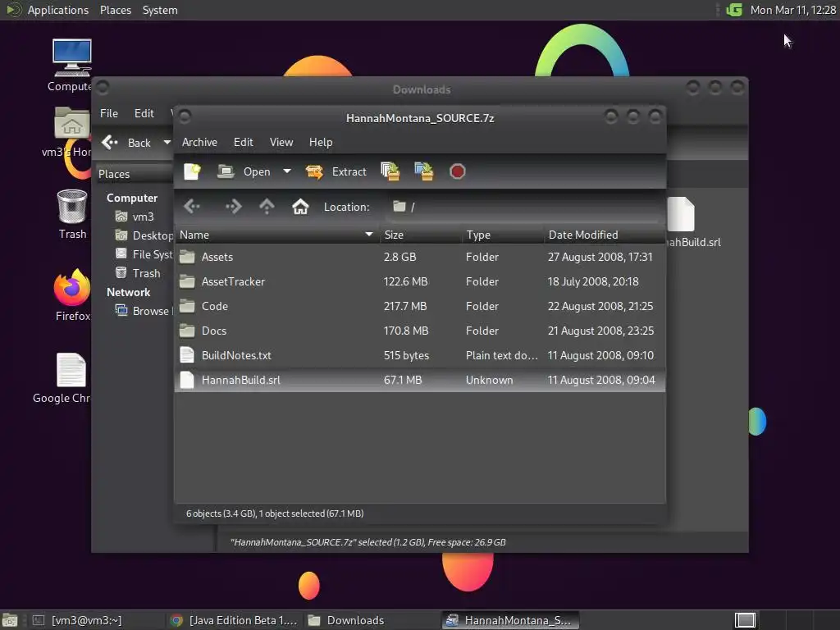This screenshot has width=840, height=630.
Task: Select the Code folder row
Action: (x=420, y=307)
